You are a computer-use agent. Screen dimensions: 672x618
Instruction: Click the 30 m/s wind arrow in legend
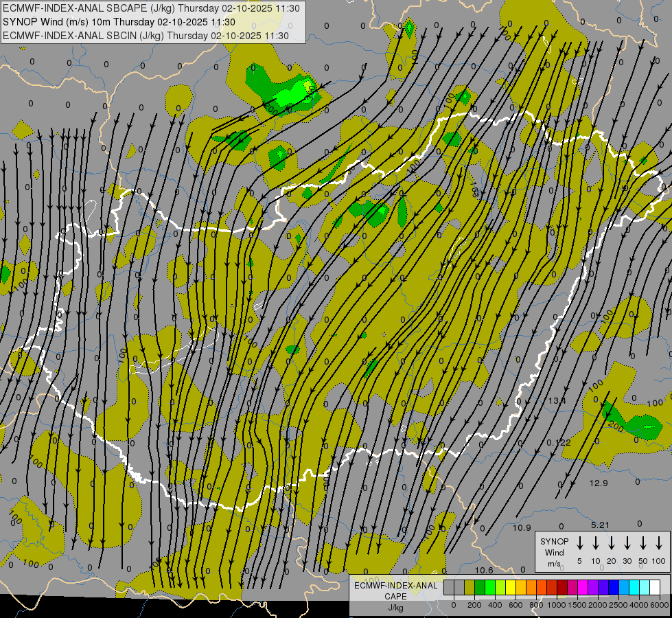627,543
